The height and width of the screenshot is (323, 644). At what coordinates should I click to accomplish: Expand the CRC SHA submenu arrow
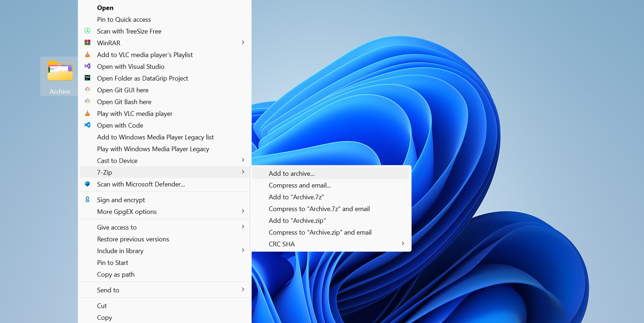(x=403, y=244)
